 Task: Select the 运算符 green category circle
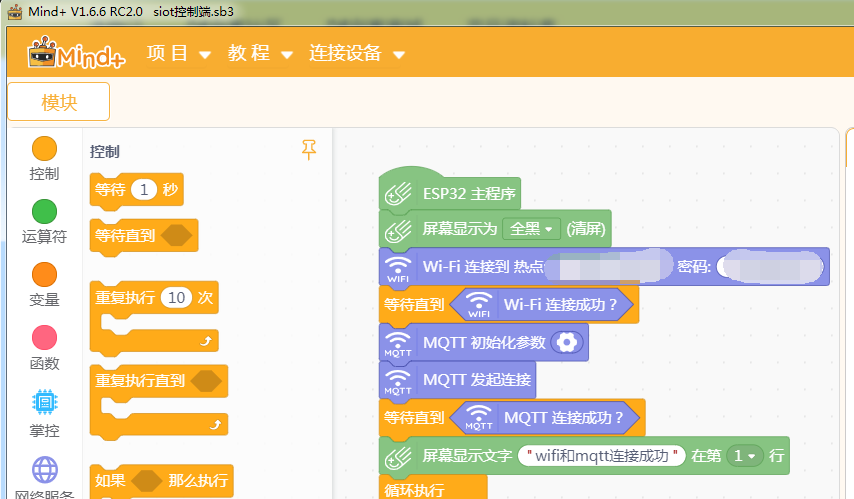45,212
